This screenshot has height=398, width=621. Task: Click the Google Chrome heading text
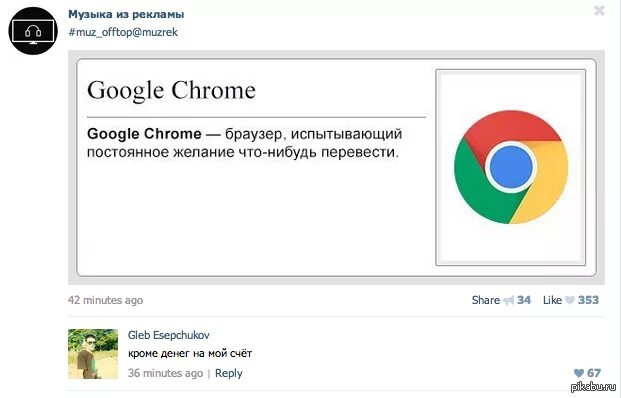coord(171,90)
